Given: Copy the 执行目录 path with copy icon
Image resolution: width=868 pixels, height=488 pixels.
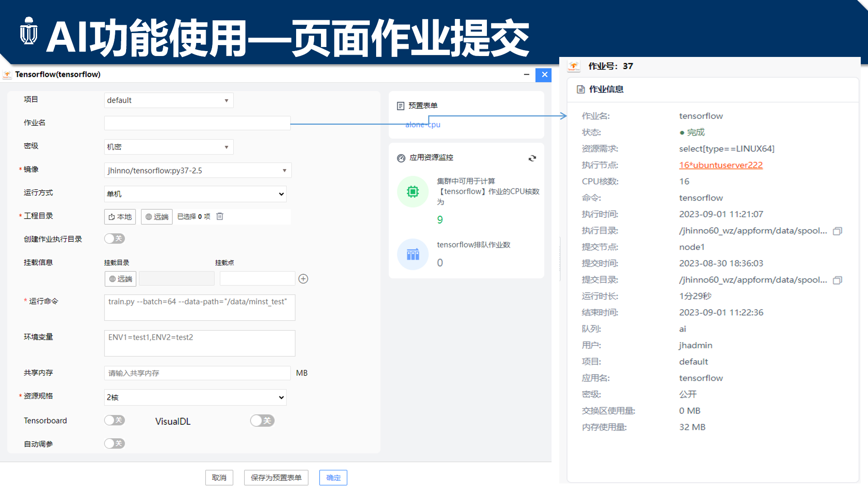Looking at the screenshot, I should pos(837,231).
